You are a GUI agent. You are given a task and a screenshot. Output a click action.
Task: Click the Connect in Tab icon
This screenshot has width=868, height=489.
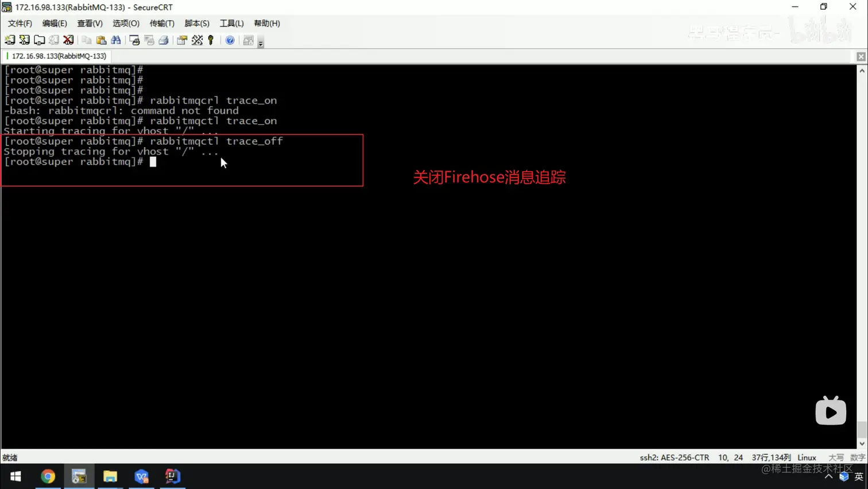click(39, 40)
